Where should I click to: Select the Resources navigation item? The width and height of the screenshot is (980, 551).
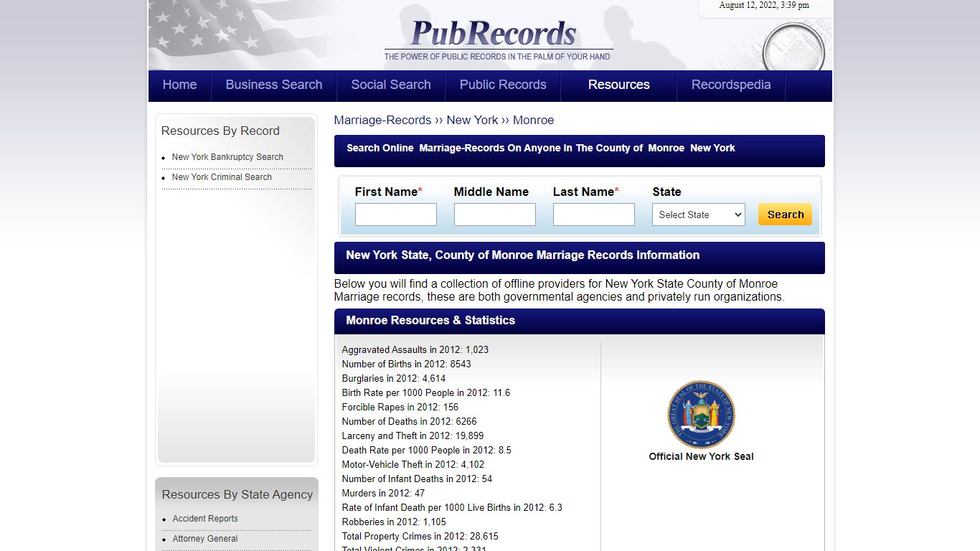coord(619,85)
